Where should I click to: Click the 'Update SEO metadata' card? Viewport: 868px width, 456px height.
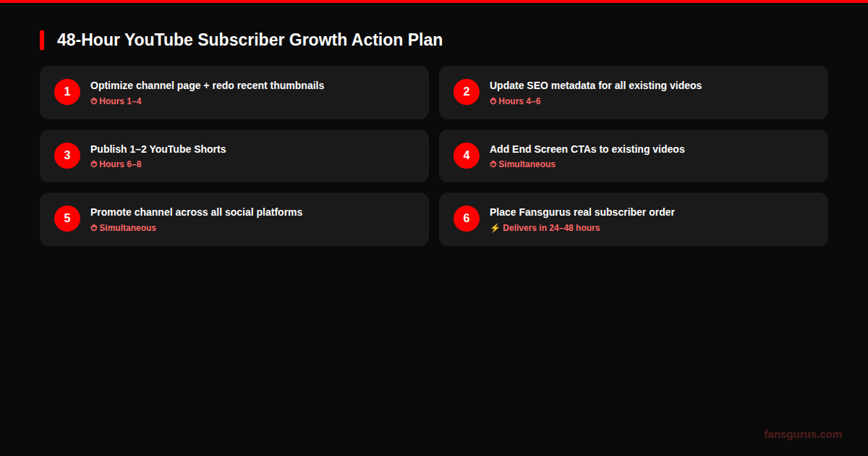633,93
